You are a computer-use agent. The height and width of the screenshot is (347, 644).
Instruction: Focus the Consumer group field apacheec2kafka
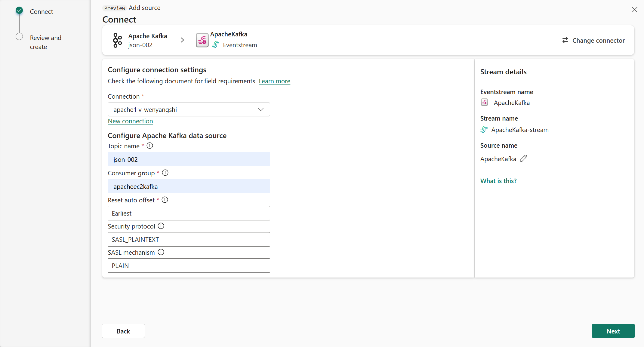[x=189, y=186]
